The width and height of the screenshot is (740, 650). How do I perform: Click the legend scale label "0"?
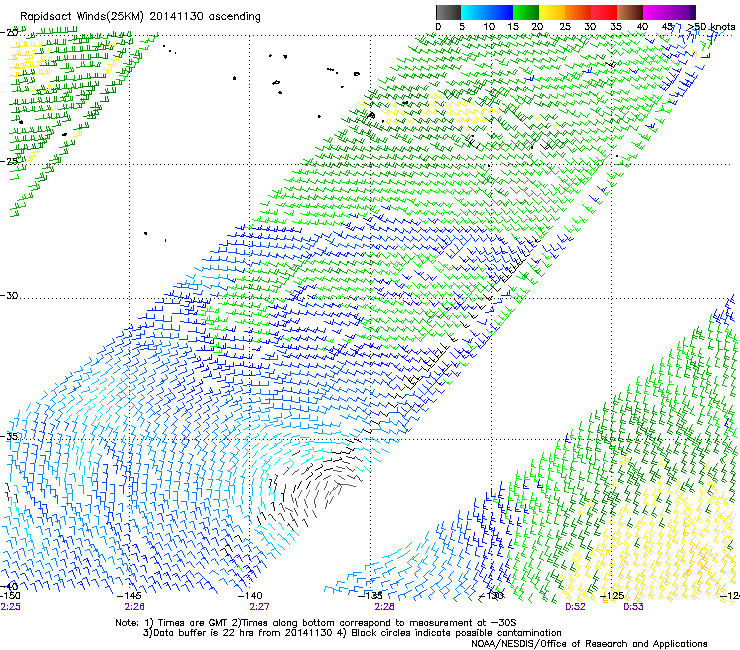coord(438,27)
